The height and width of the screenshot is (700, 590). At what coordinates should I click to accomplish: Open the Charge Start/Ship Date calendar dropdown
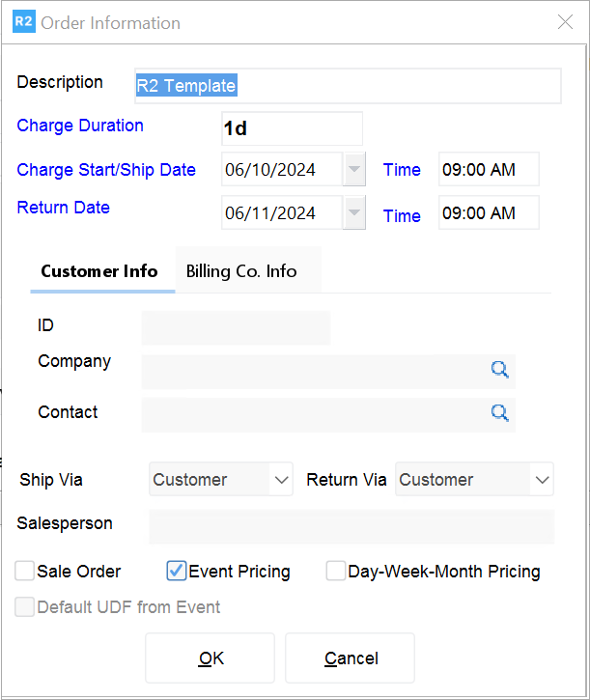pos(354,170)
